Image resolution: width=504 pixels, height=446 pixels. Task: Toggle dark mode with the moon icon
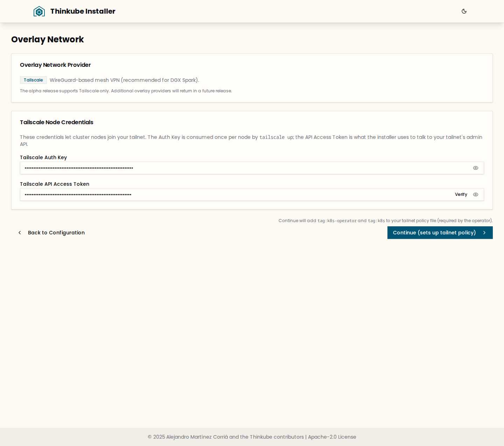(464, 11)
